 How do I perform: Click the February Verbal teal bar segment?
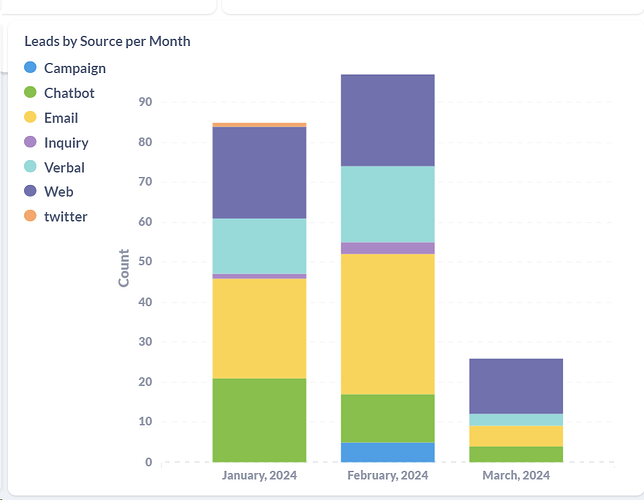point(388,204)
